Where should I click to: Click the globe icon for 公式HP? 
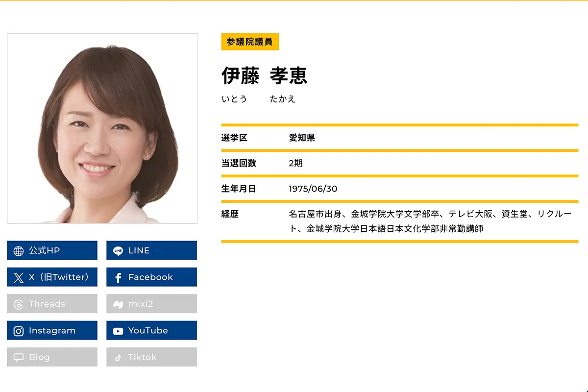click(19, 251)
